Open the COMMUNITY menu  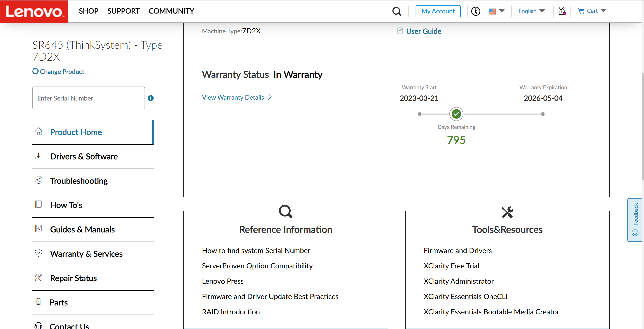171,11
